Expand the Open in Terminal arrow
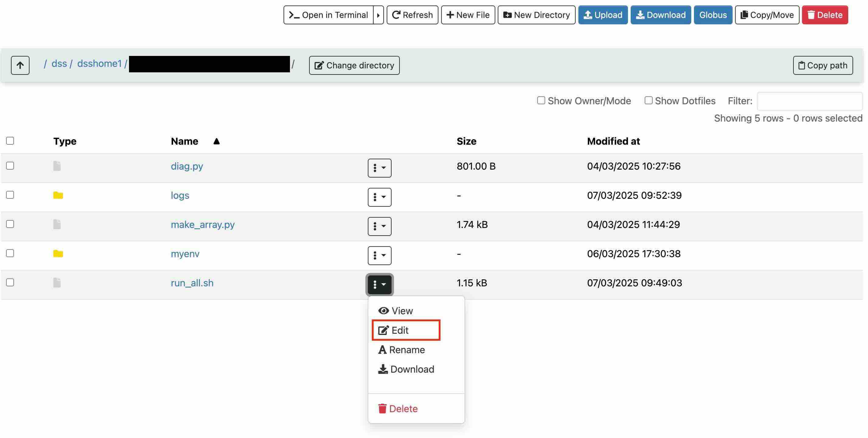Viewport: 868px width, 438px height. (378, 15)
